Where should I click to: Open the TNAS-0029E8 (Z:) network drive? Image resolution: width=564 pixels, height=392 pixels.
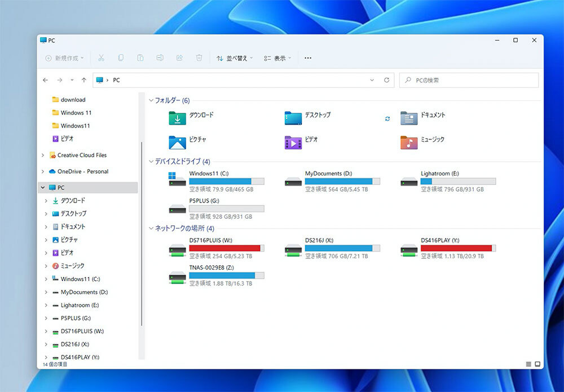pyautogui.click(x=177, y=276)
